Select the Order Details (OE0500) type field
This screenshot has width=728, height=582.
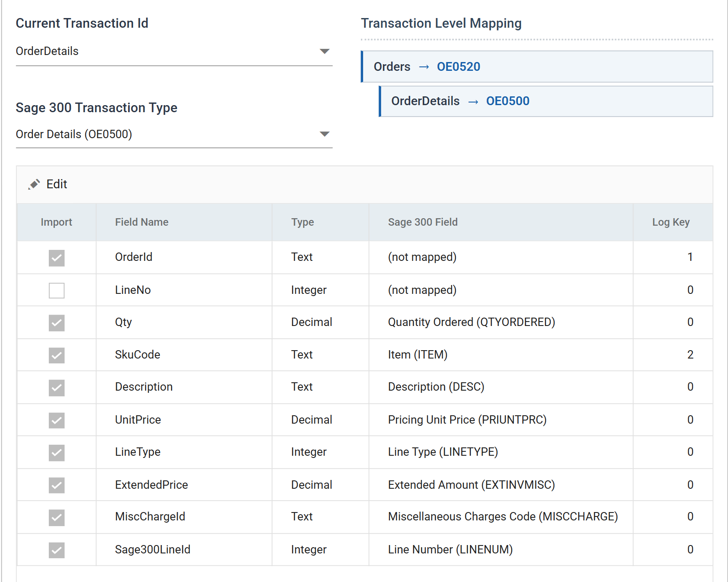coord(174,134)
